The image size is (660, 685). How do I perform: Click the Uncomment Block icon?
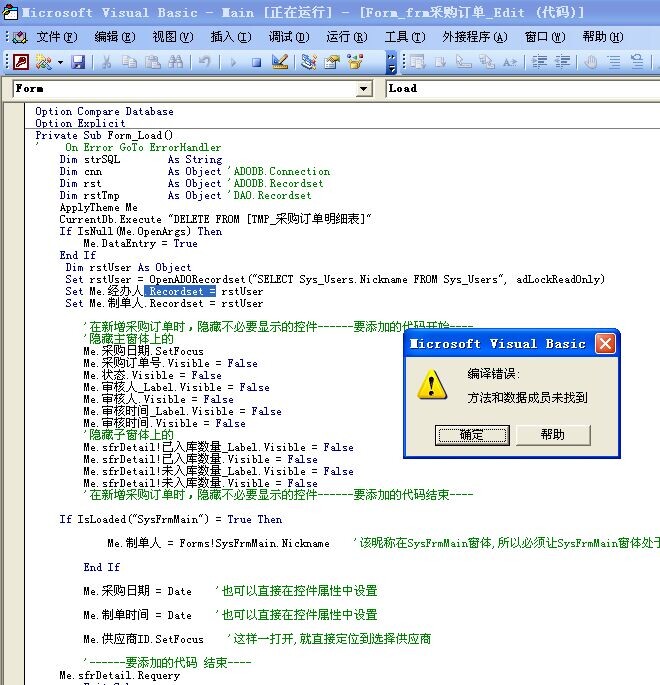pyautogui.click(x=637, y=62)
